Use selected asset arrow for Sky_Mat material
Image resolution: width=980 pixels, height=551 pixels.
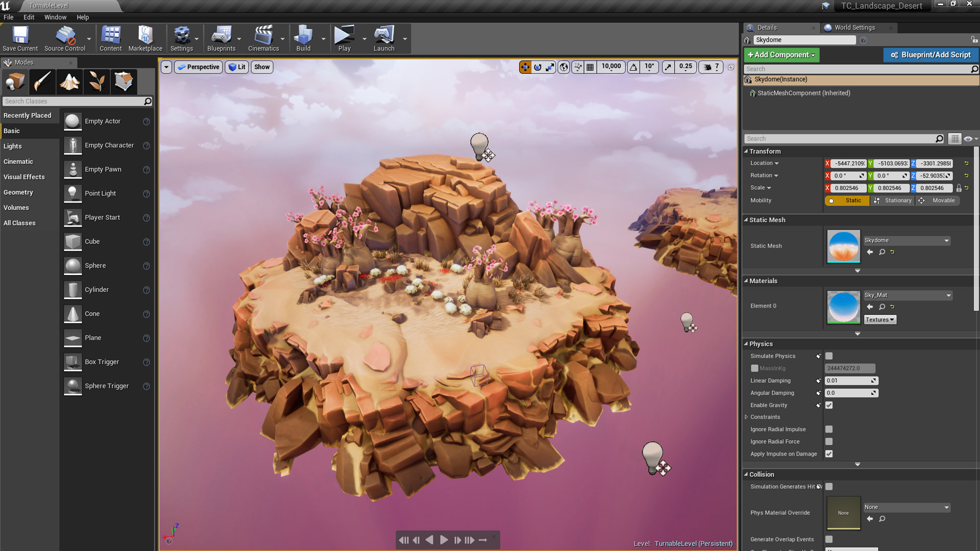870,307
